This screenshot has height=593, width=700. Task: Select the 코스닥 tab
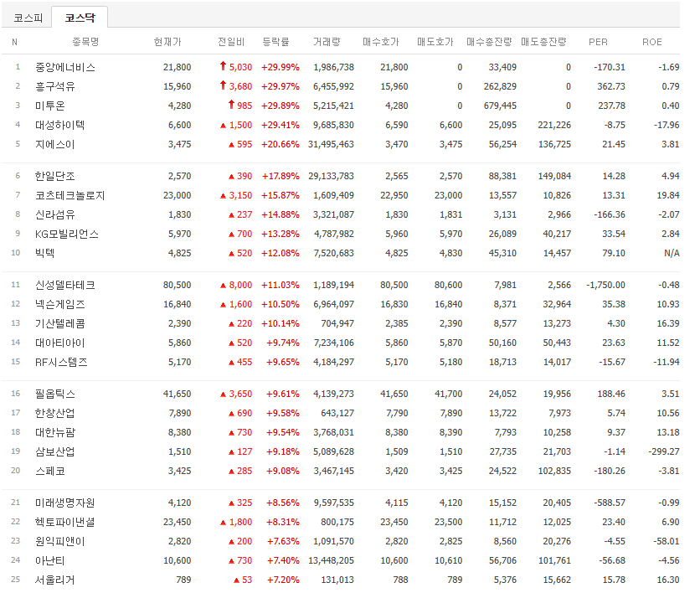point(80,18)
